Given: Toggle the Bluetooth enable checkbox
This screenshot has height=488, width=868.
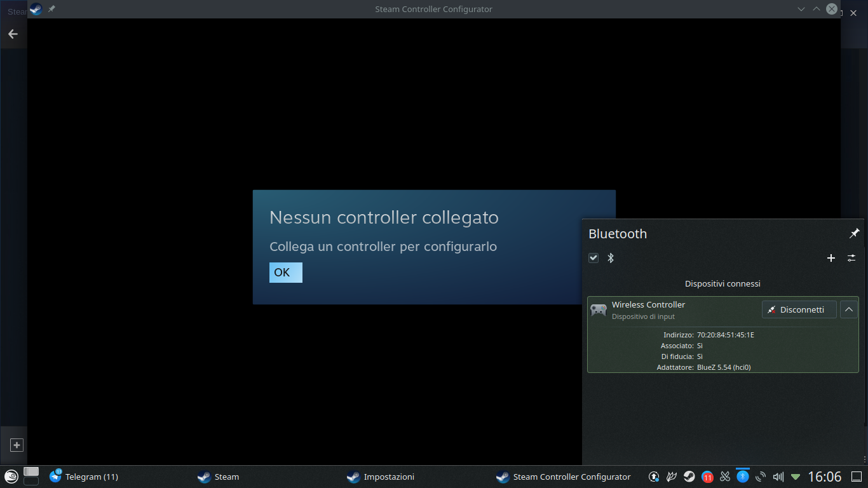Looking at the screenshot, I should tap(593, 258).
